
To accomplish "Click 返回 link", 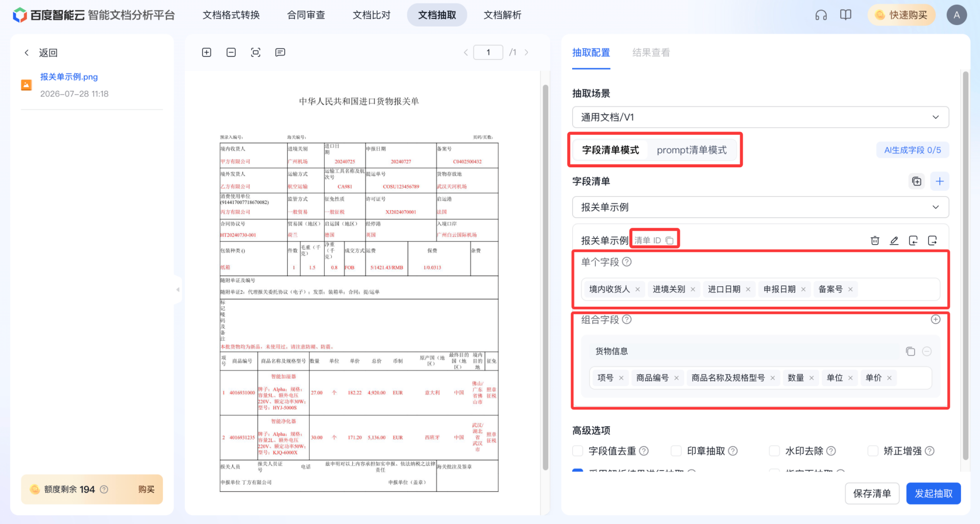I will pyautogui.click(x=48, y=53).
